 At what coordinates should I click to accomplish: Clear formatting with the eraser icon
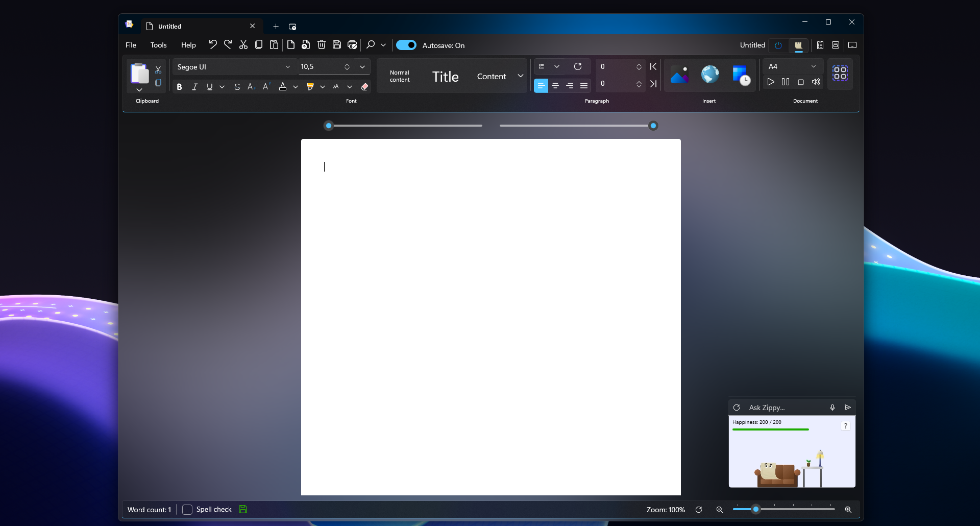pyautogui.click(x=364, y=87)
